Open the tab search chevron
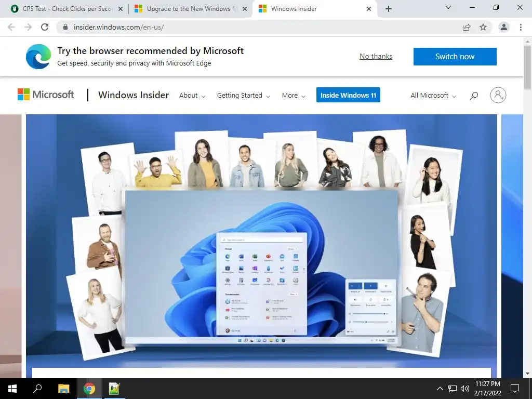 point(448,7)
